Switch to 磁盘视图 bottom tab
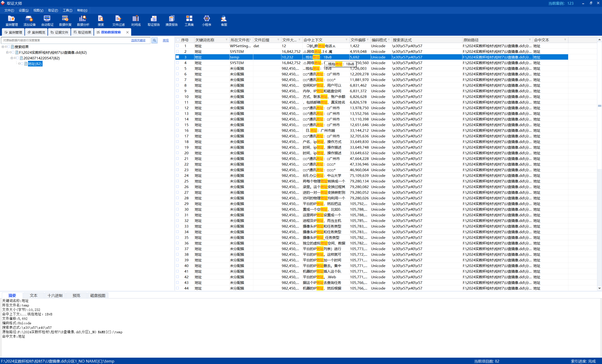The height and width of the screenshot is (364, 602). (98, 295)
